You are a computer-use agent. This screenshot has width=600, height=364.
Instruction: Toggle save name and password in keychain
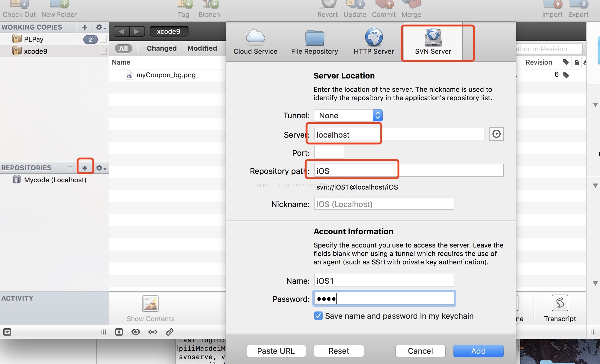[x=318, y=316]
